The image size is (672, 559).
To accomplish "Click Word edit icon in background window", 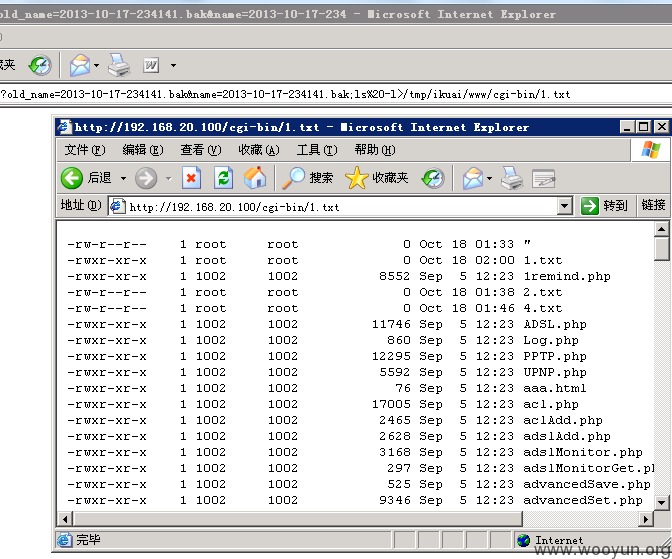I will pyautogui.click(x=151, y=66).
